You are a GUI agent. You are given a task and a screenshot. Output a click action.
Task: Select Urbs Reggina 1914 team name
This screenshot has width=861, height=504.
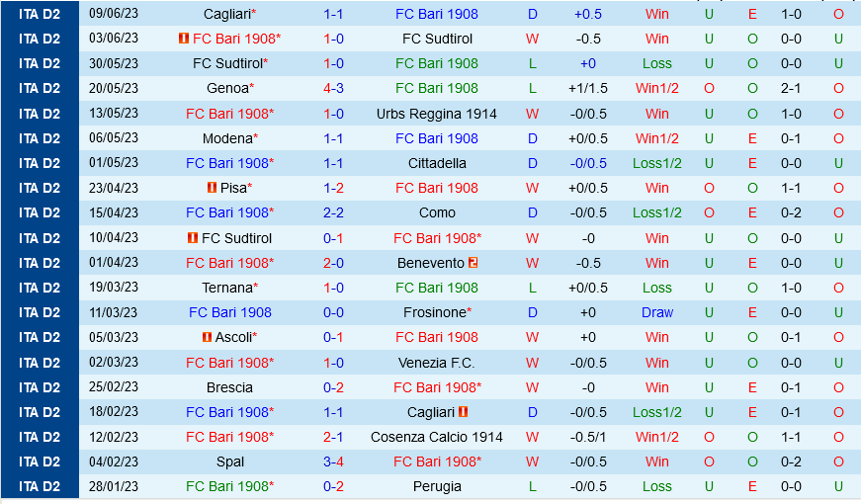(x=437, y=114)
